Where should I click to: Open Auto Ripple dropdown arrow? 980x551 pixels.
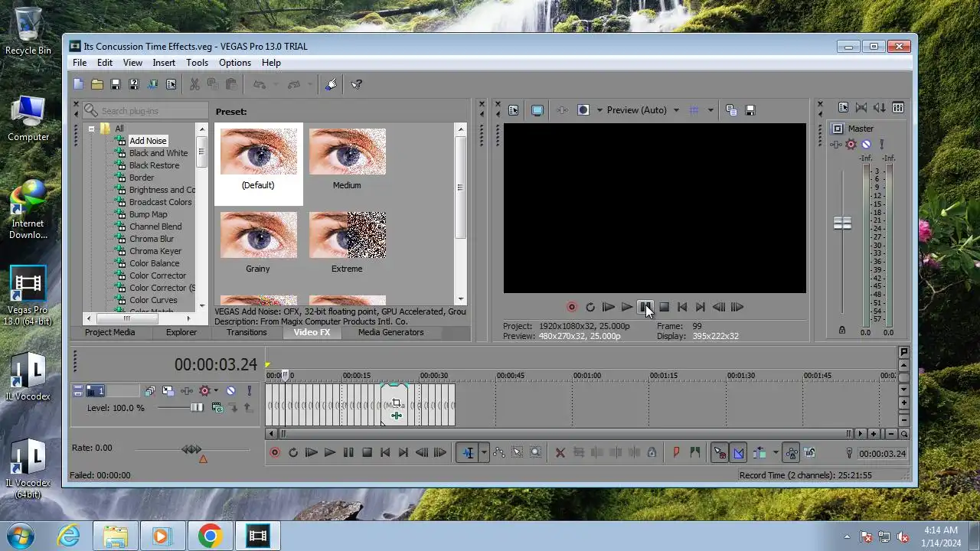point(776,453)
